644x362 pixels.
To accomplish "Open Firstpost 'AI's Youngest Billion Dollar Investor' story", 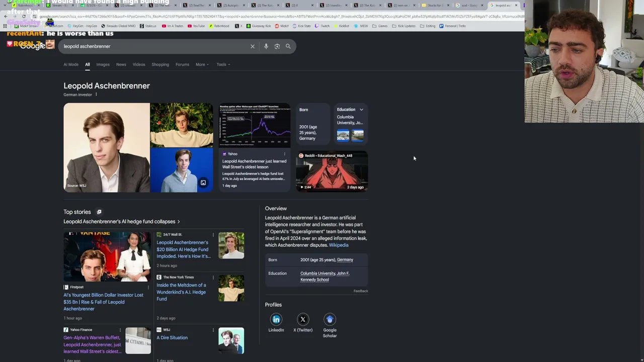I will [103, 302].
